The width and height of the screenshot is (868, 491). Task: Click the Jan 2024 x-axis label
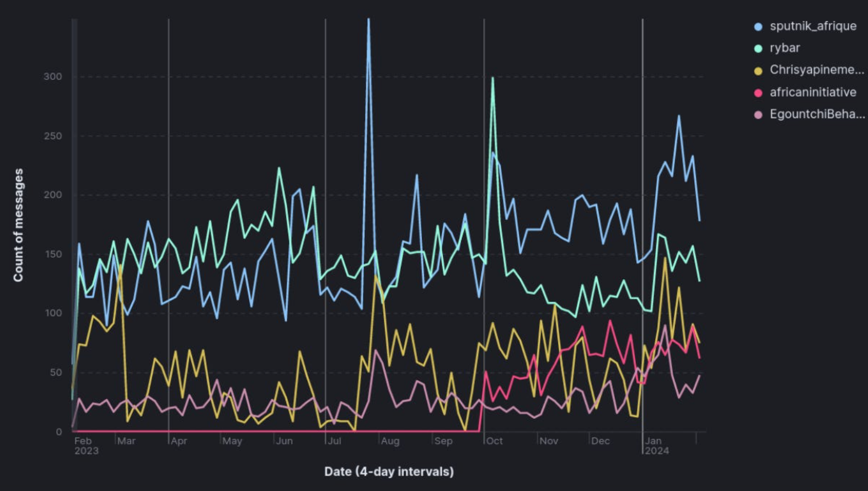click(x=657, y=446)
